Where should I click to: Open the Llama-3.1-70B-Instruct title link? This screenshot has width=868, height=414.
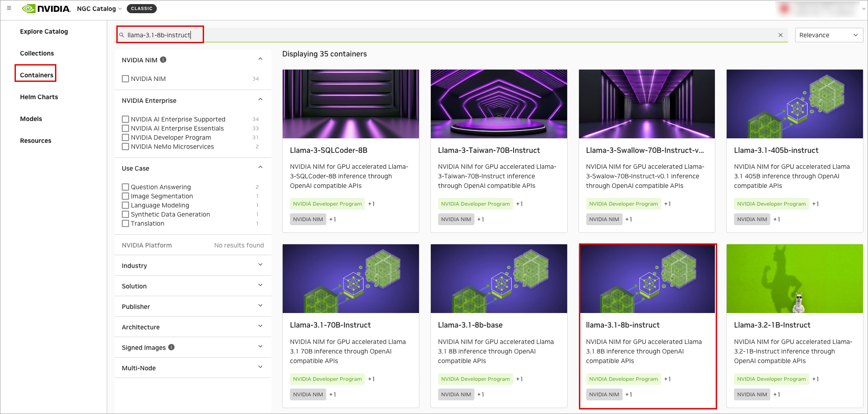click(x=330, y=325)
